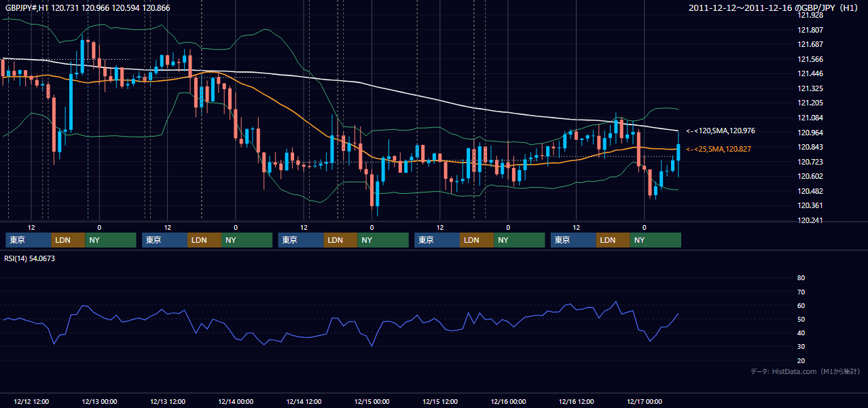
Task: Click RSI scale level 50
Action: [801, 320]
